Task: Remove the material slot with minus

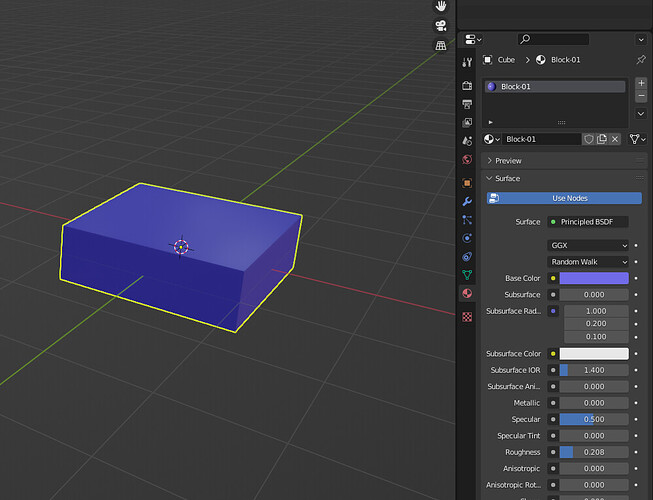Action: click(641, 96)
